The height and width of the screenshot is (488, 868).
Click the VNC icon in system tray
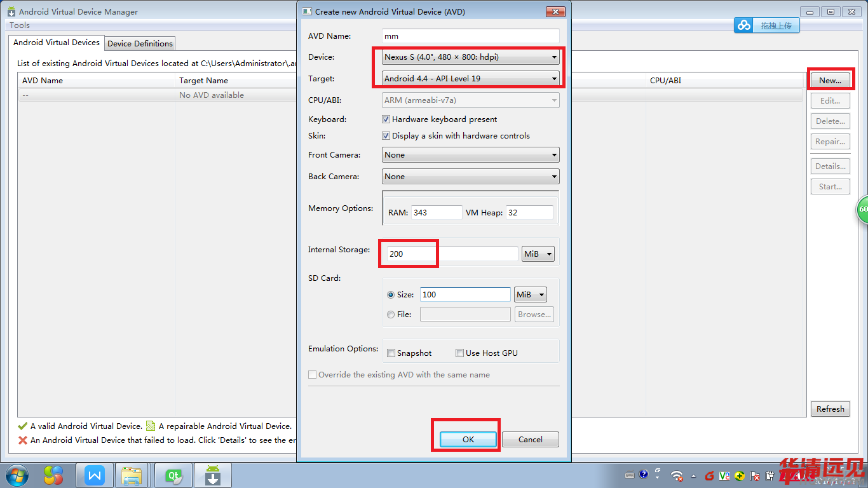click(724, 475)
